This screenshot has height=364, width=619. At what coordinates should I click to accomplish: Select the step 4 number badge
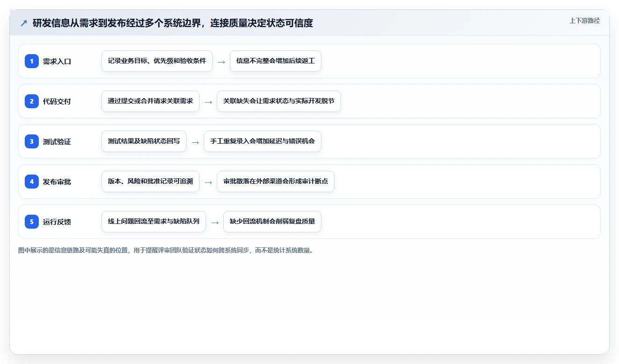(x=32, y=182)
